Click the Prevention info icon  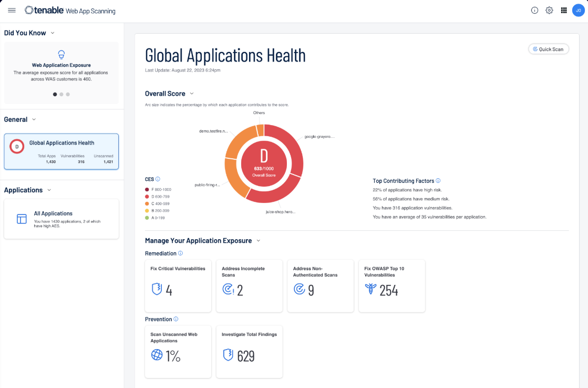tap(176, 319)
